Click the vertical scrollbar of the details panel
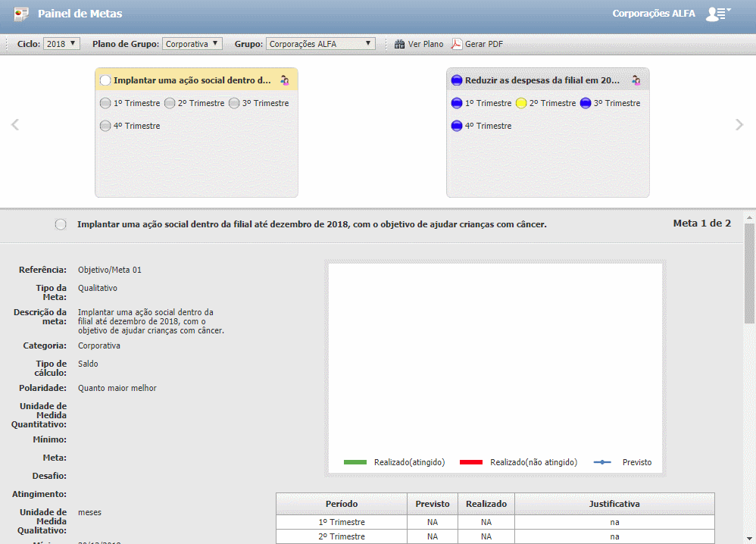 coord(749,273)
